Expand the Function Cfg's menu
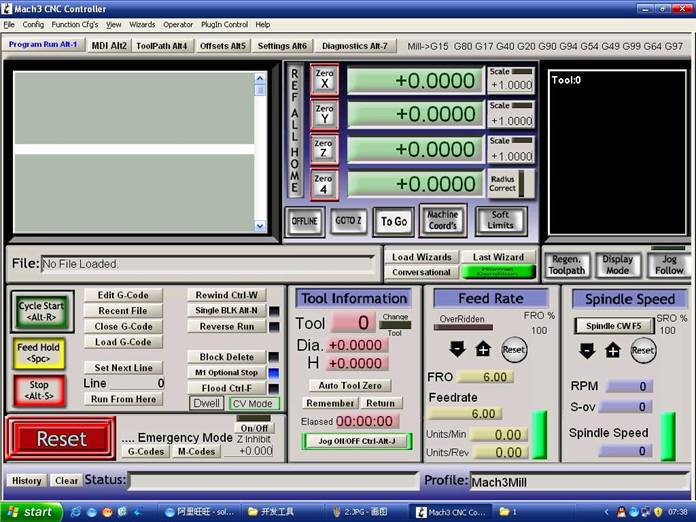Image resolution: width=696 pixels, height=522 pixels. 75,24
